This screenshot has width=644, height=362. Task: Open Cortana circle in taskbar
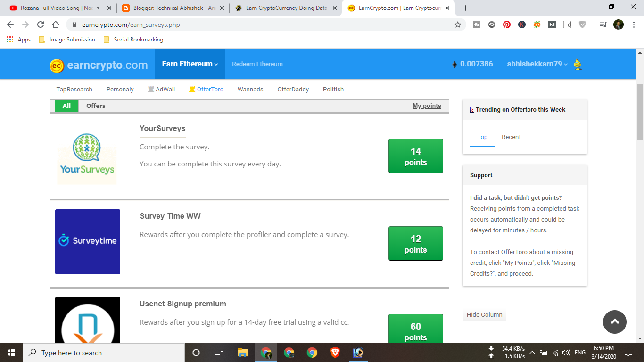pyautogui.click(x=196, y=353)
